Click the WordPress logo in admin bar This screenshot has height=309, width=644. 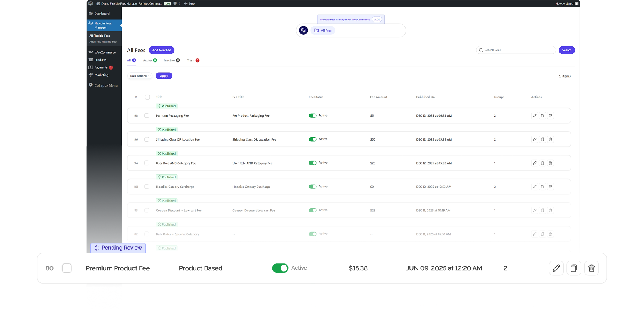click(x=90, y=3)
